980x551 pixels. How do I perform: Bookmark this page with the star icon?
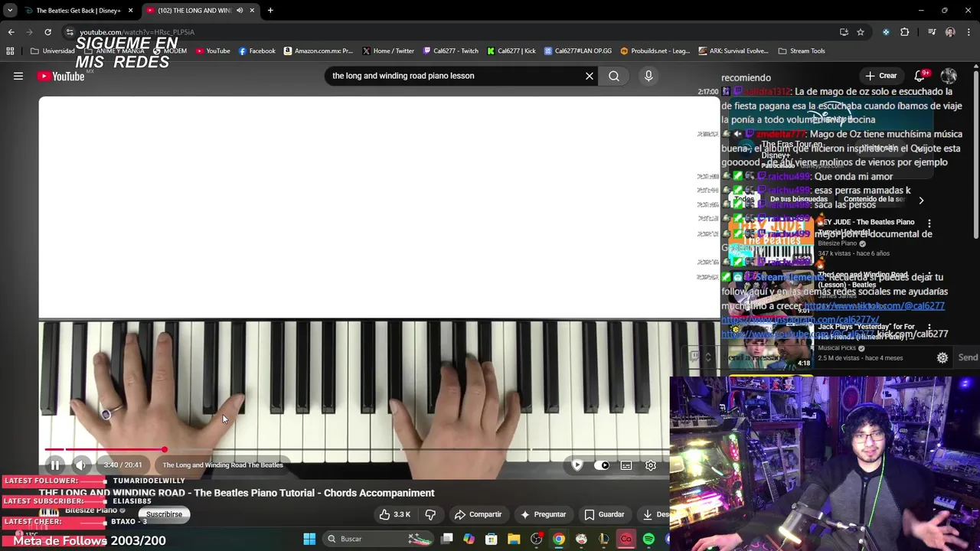tap(861, 32)
